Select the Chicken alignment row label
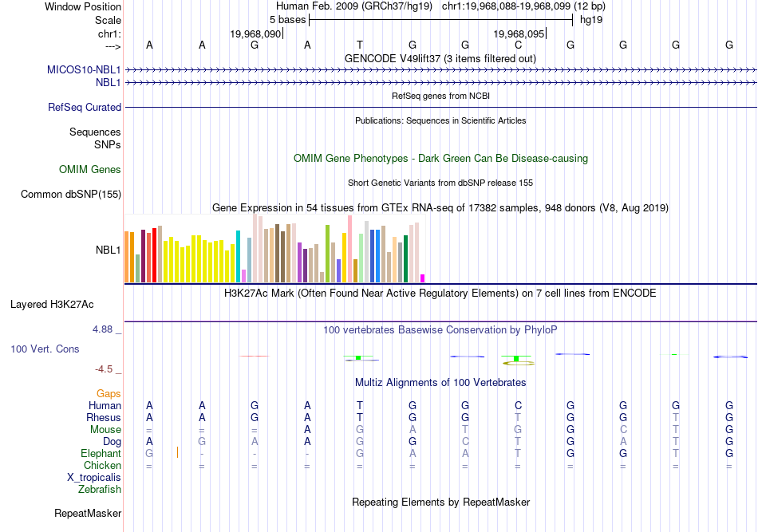Image resolution: width=758 pixels, height=532 pixels. [102, 465]
